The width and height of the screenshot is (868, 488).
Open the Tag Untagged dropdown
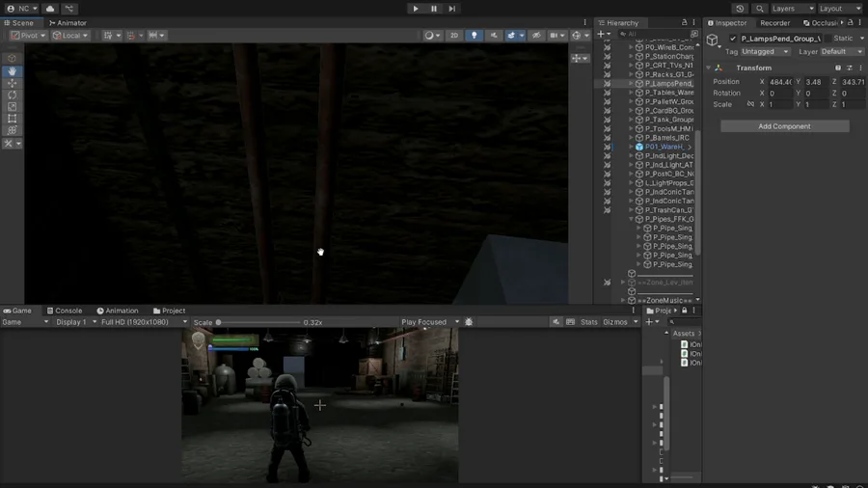click(765, 51)
